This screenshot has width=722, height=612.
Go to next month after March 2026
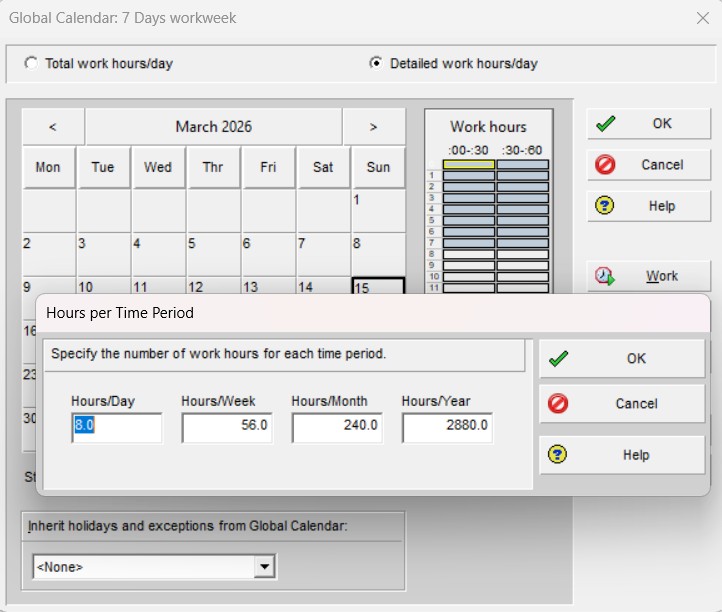[x=373, y=127]
